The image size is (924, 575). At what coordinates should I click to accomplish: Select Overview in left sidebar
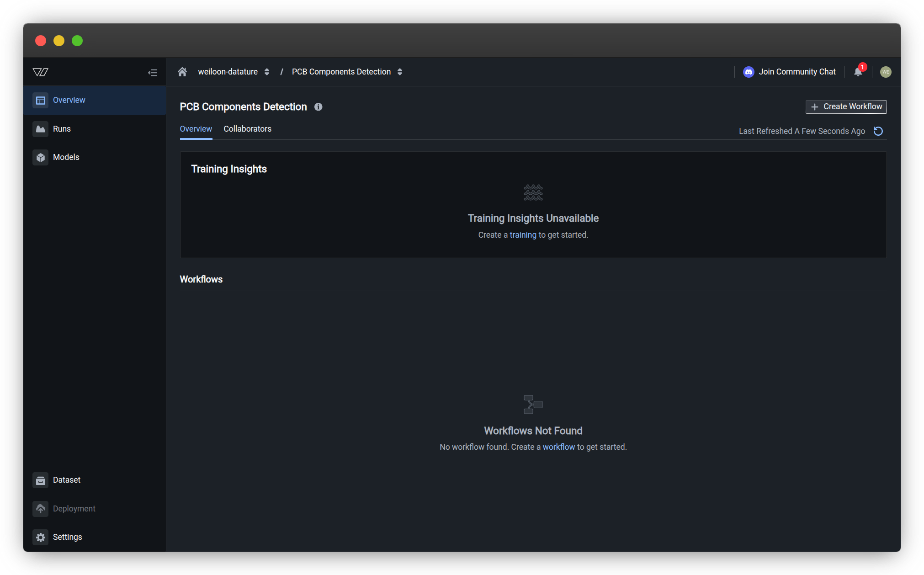click(69, 100)
